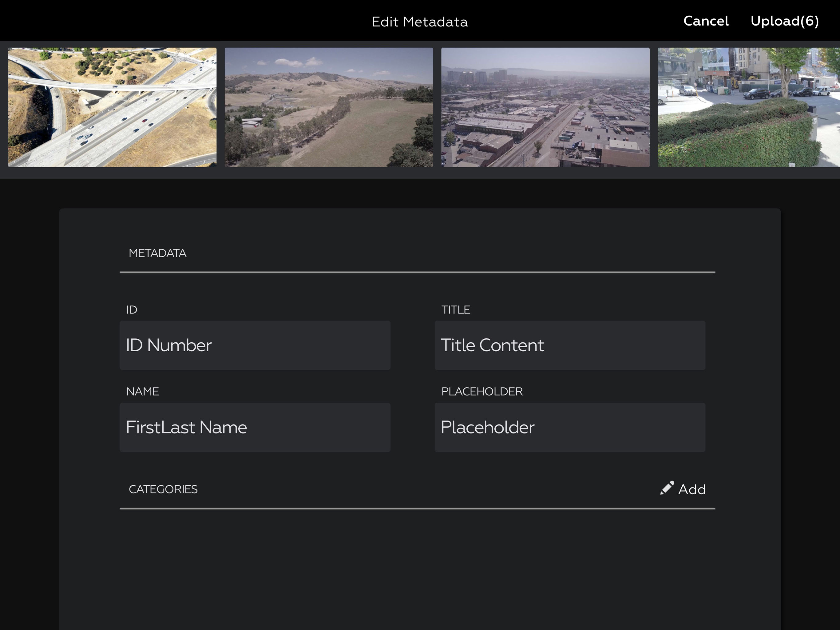Click the TITLE field label
Image resolution: width=840 pixels, height=630 pixels.
pyautogui.click(x=456, y=310)
